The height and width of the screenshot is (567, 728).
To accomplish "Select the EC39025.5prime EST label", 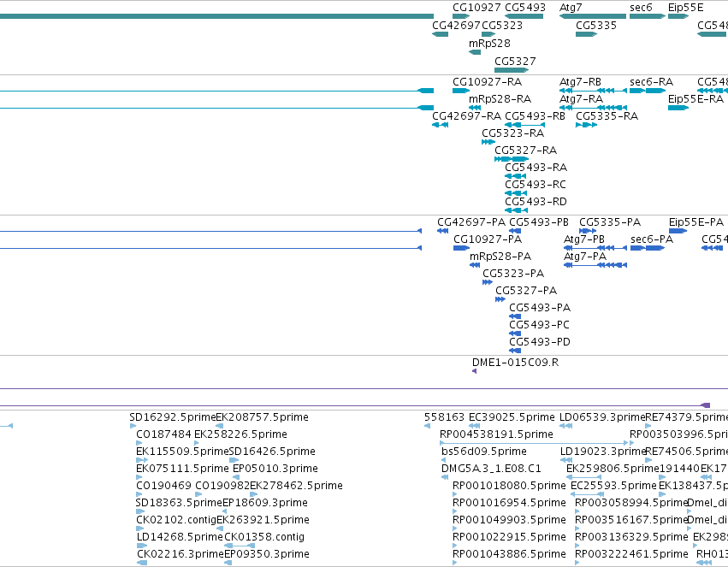I will click(x=512, y=417).
